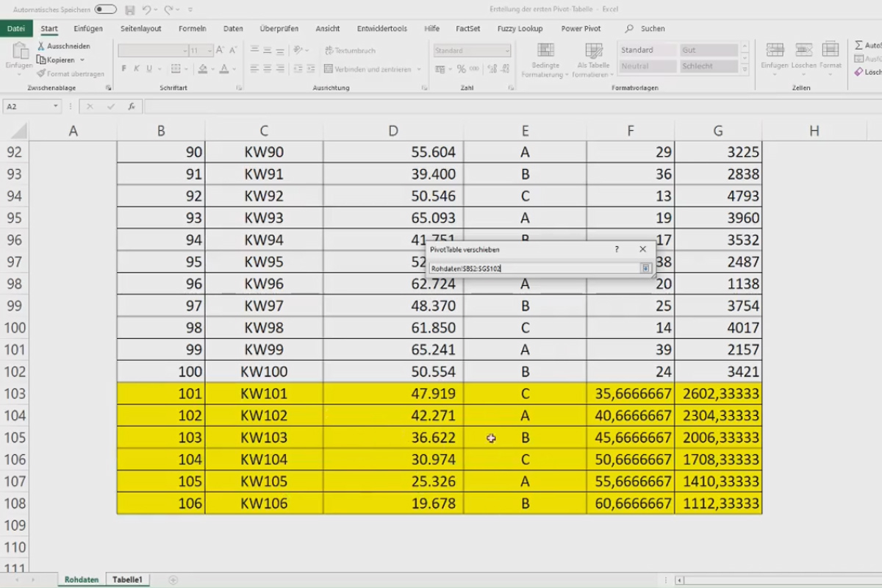Open the borders dropdown arrow
The width and height of the screenshot is (882, 588).
pyautogui.click(x=187, y=69)
